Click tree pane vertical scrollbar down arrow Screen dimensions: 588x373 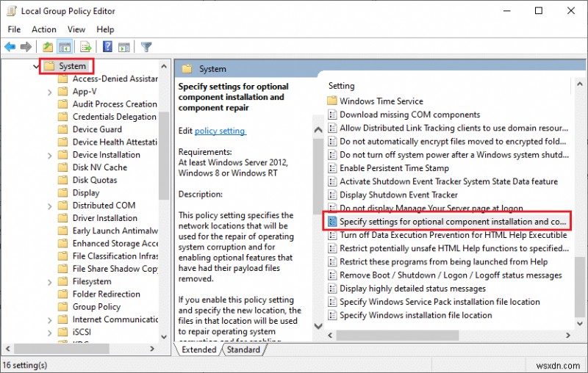point(164,337)
